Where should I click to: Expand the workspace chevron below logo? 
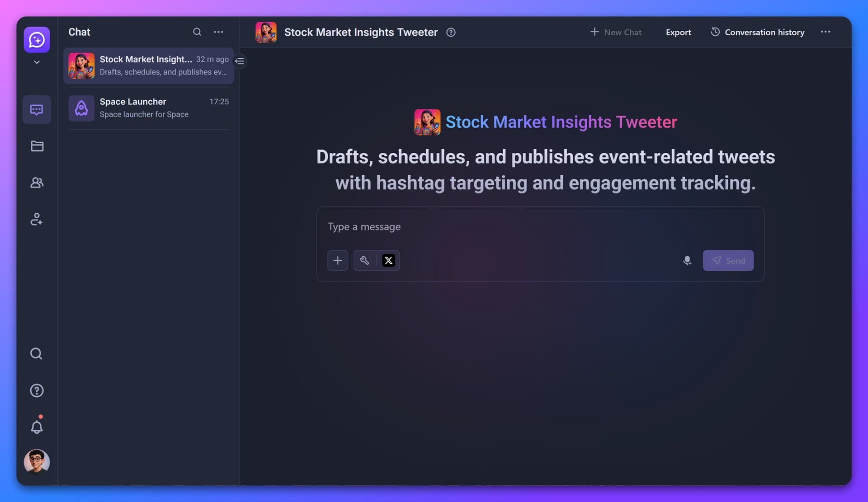click(37, 62)
